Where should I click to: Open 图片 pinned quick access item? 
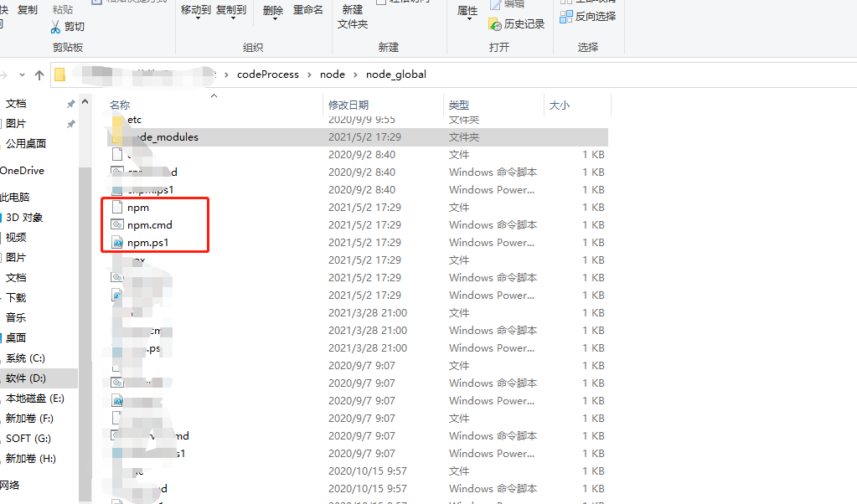(16, 123)
